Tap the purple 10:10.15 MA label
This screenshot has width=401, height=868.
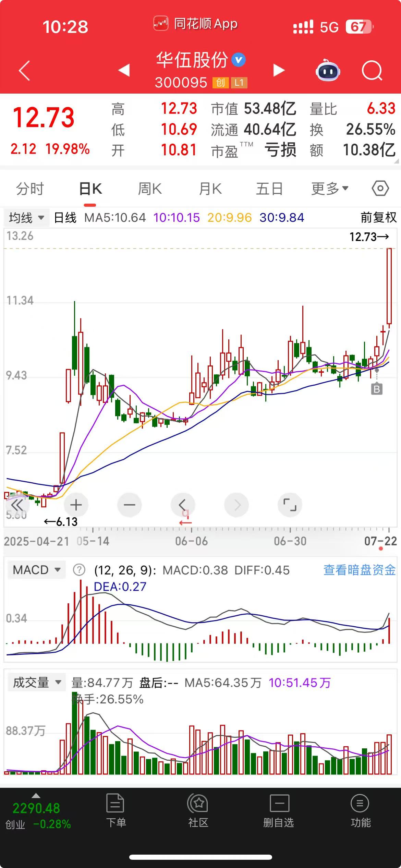(x=177, y=217)
